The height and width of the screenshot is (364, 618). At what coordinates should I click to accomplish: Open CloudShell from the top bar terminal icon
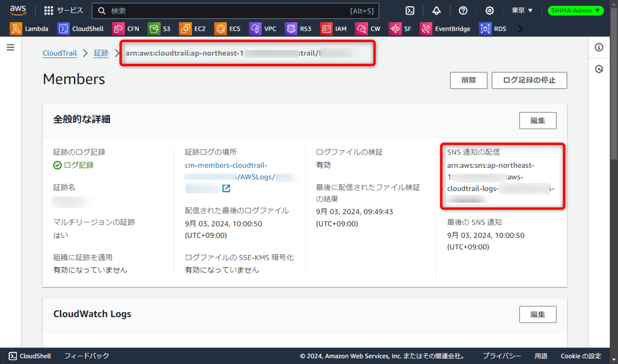click(410, 11)
